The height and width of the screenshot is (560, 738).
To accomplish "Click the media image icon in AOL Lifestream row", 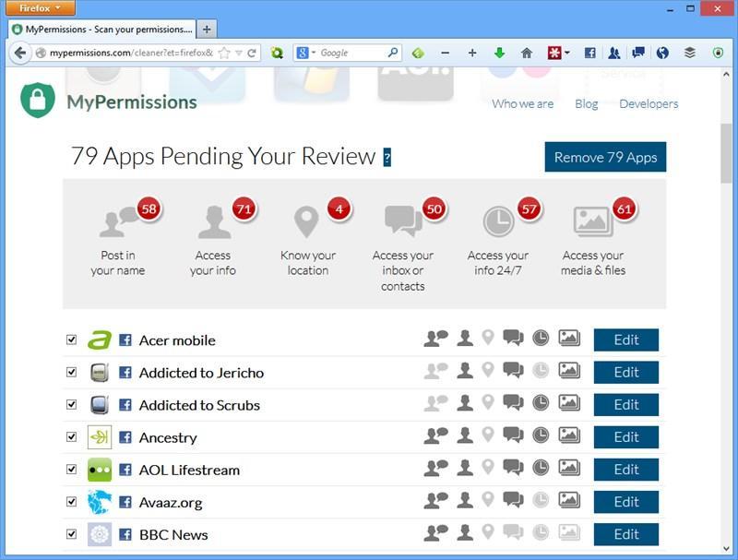I will pos(569,468).
